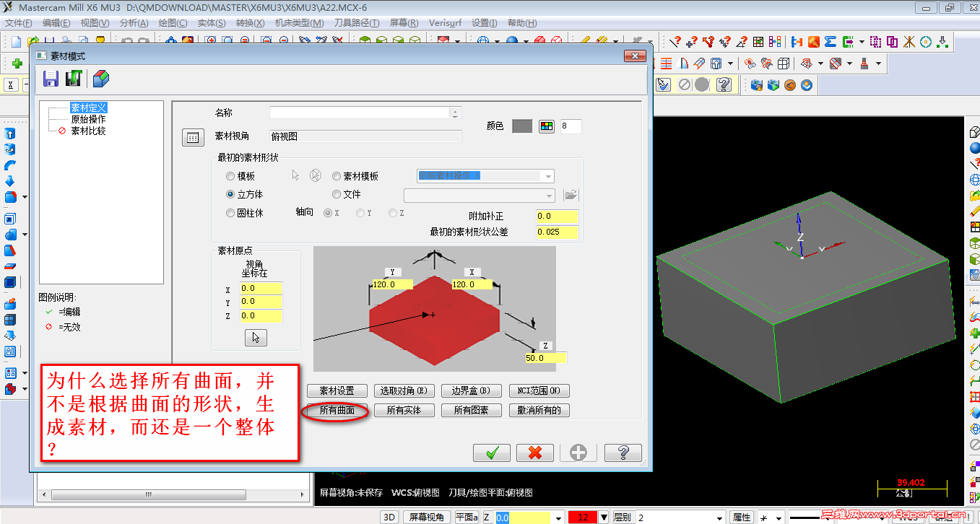This screenshot has width=980, height=524.
Task: Click the blue sigma icon in toolbar
Action: pos(831,42)
